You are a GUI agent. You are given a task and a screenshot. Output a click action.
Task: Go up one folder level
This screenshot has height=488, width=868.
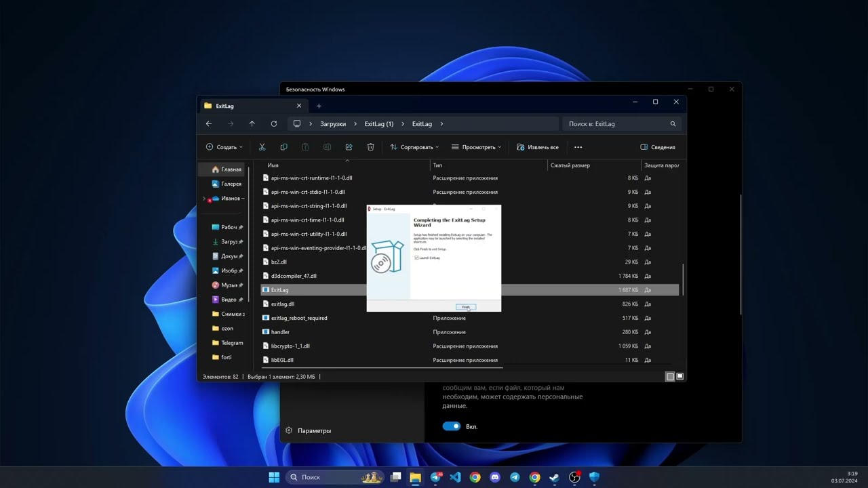(252, 124)
